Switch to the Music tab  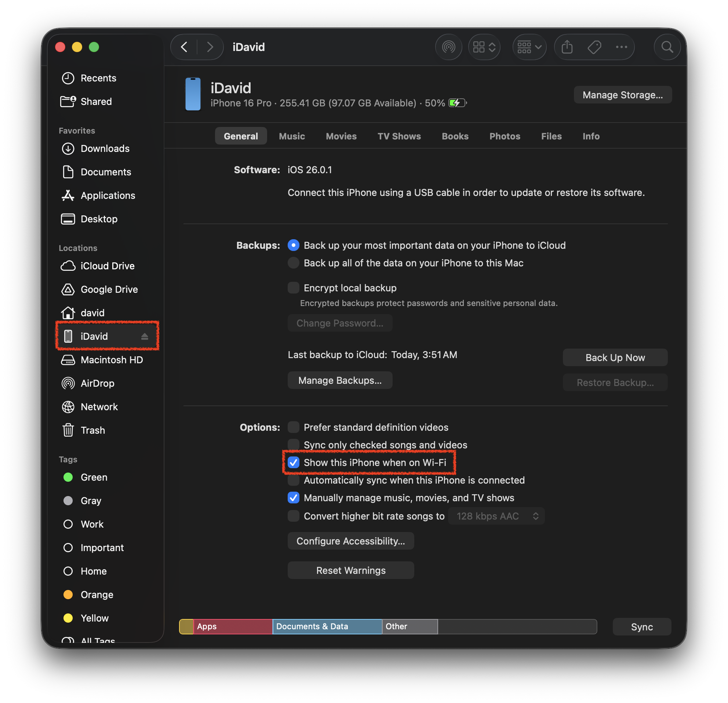pos(292,136)
